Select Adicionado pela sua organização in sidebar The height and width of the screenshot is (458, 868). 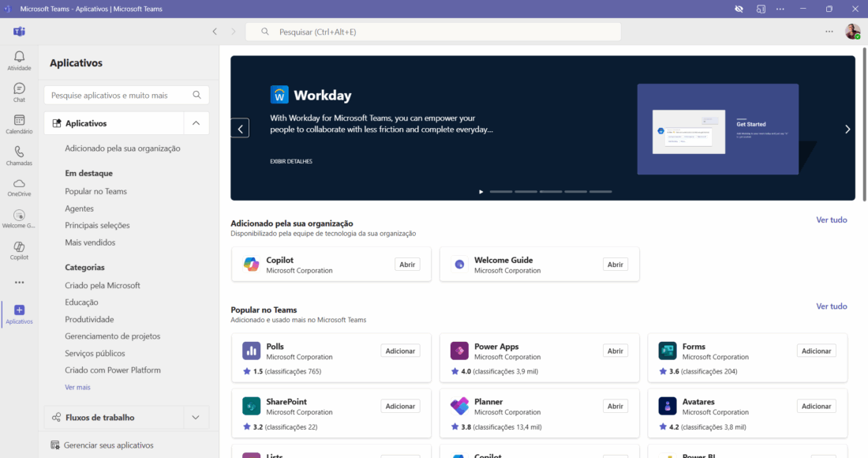122,148
